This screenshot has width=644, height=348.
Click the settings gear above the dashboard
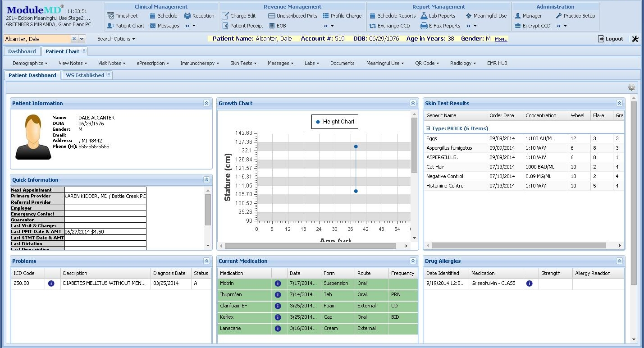[x=631, y=87]
